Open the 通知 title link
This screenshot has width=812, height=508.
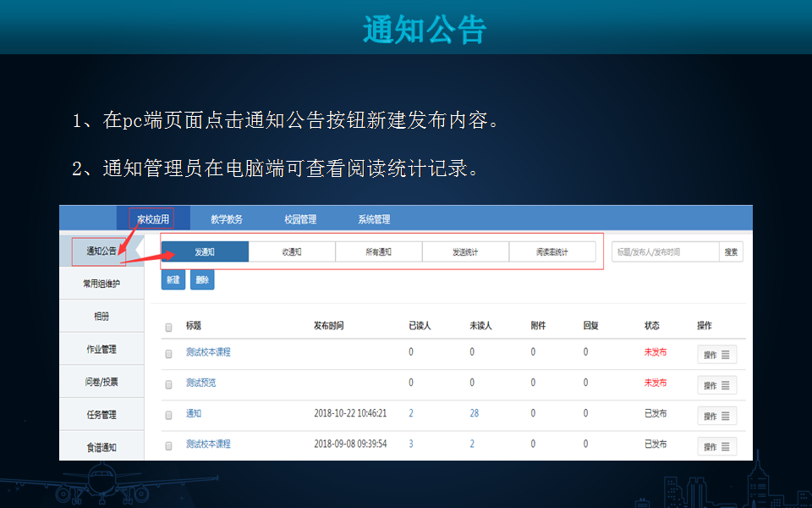[194, 413]
